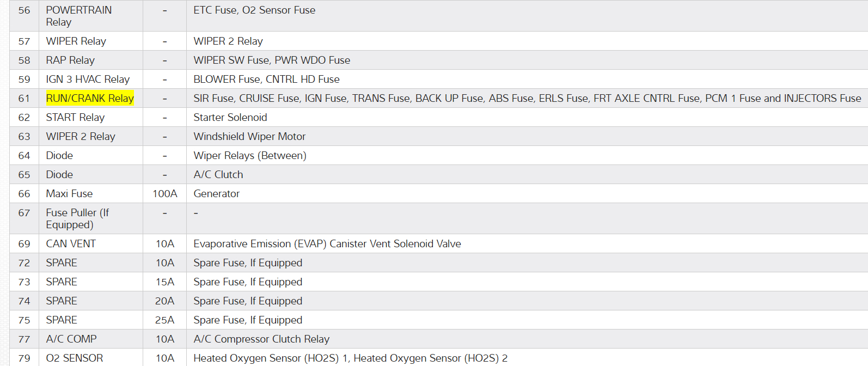868x366 pixels.
Task: Click the Fuse Puller (If Equipped) cell
Action: [x=77, y=218]
